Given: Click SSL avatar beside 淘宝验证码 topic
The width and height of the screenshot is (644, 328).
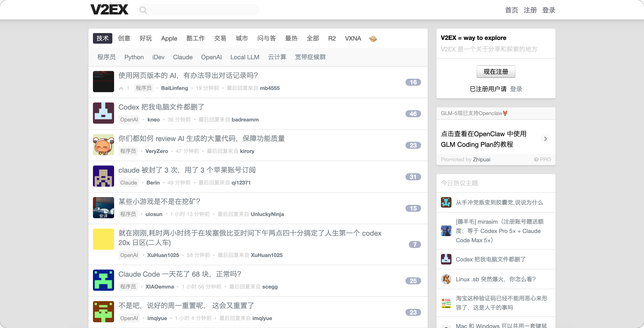Looking at the screenshot, I should click(446, 303).
